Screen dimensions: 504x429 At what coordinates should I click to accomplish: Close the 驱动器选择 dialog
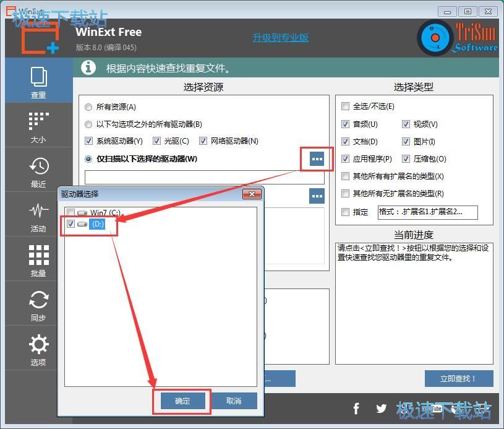[x=252, y=194]
